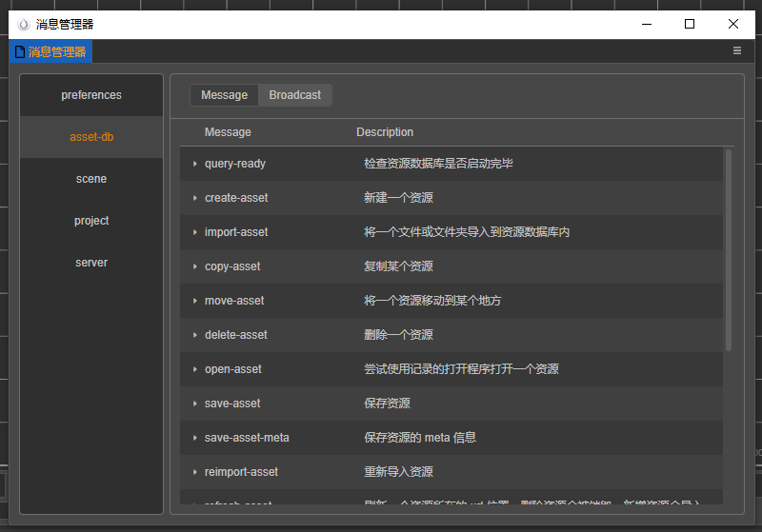The height and width of the screenshot is (532, 762).
Task: Expand the copy-asset row arrow
Action: click(x=195, y=266)
